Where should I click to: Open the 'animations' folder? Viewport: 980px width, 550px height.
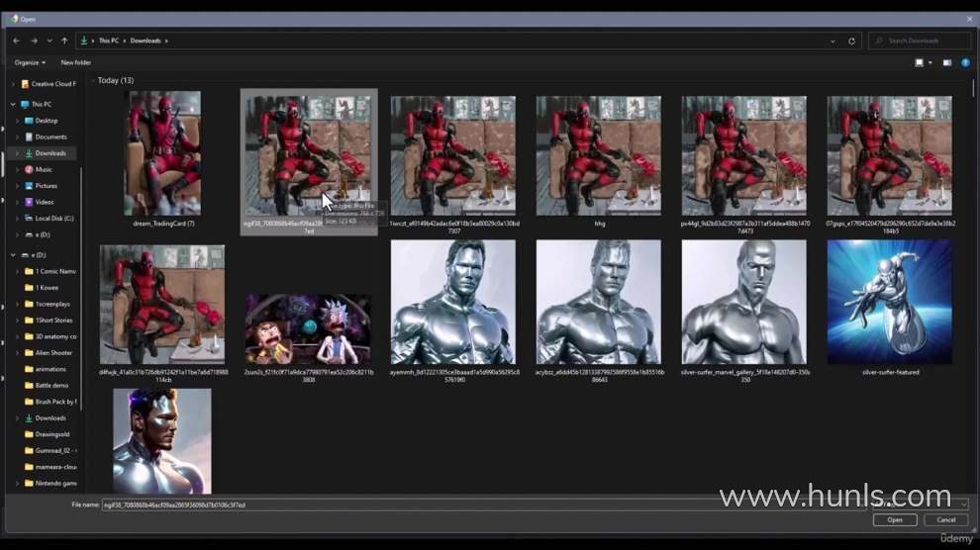click(x=45, y=369)
